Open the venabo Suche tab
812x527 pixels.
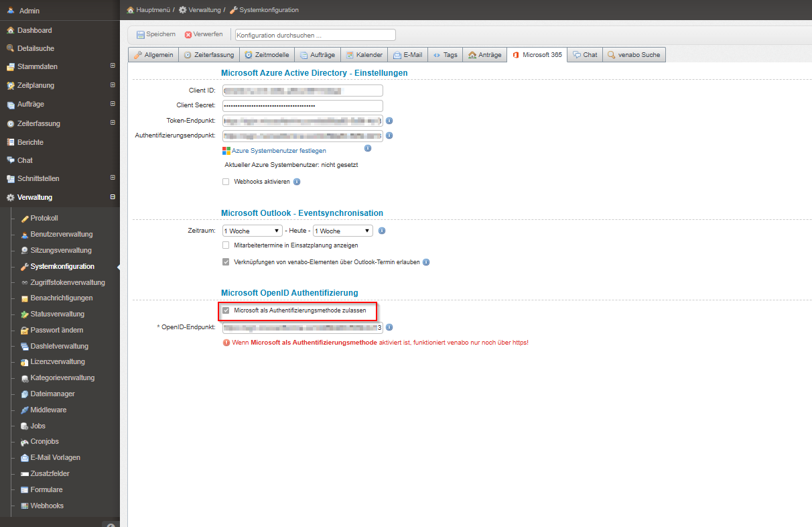pyautogui.click(x=634, y=55)
